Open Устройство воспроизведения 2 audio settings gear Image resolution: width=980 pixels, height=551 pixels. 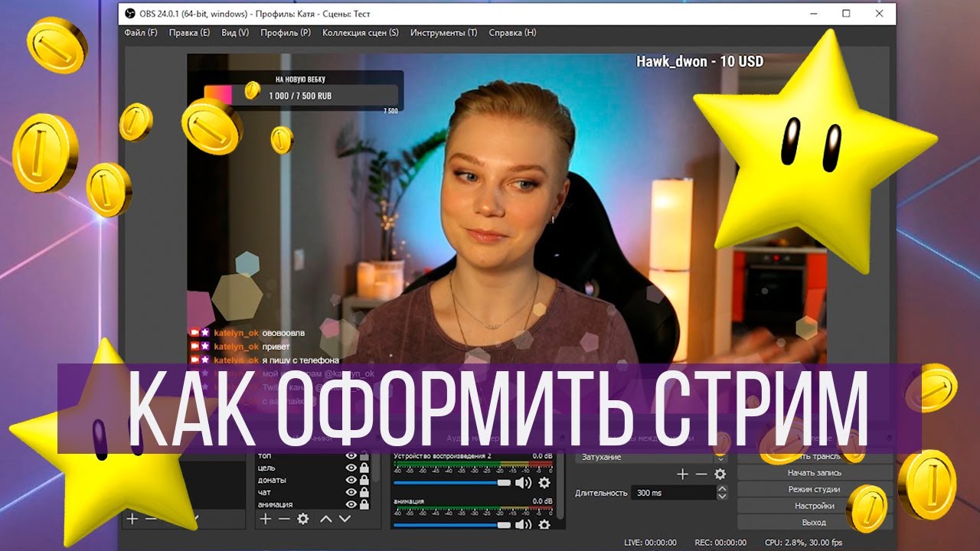click(544, 483)
